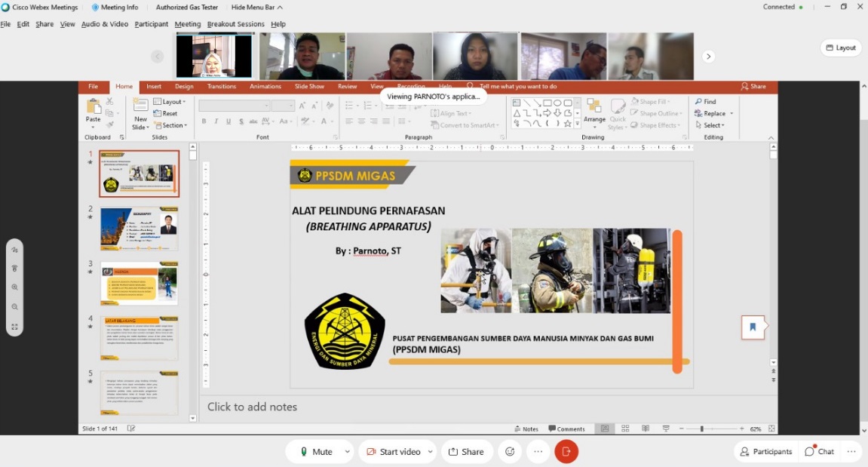
Task: Open the Layout dropdown in the Slides group
Action: (169, 101)
